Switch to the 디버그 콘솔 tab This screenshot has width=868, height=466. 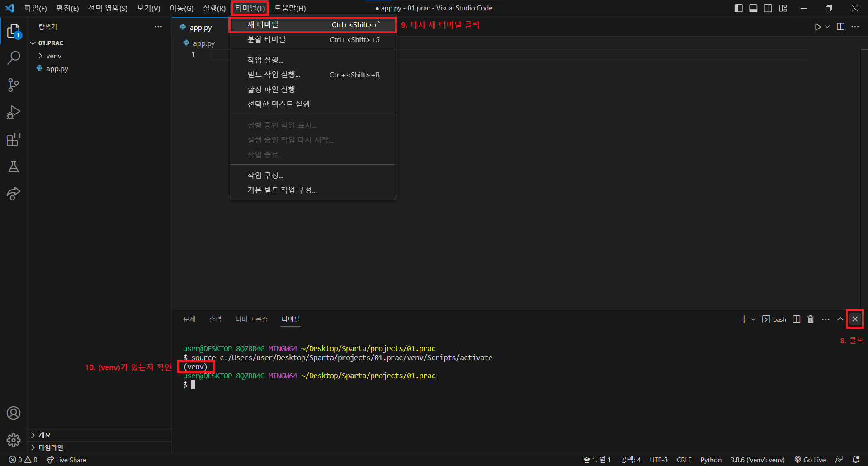(251, 319)
